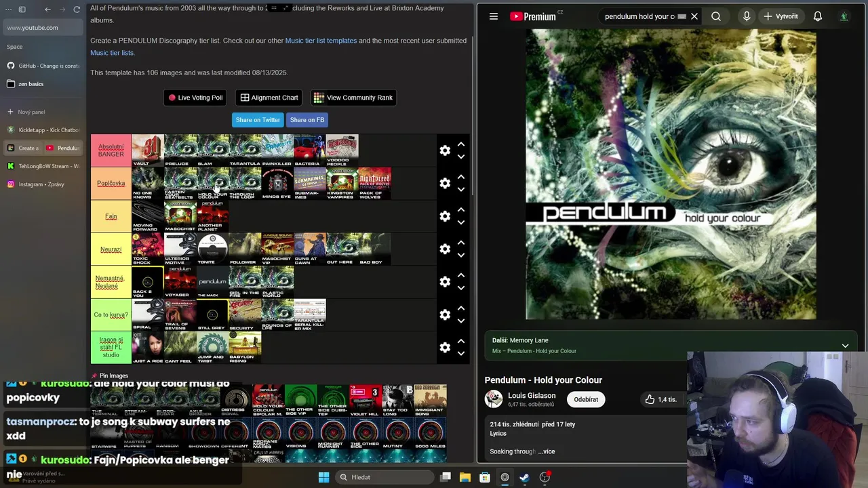This screenshot has height=488, width=868.
Task: Move Co to kurva? row up with arrow
Action: [x=461, y=308]
